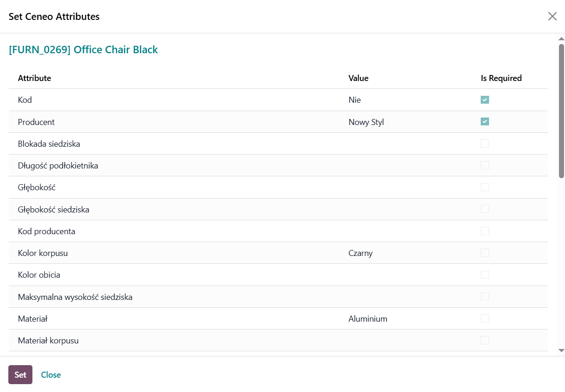Screen dimensions: 565x392
Task: Edit the Nowy Styl value
Action: point(366,122)
